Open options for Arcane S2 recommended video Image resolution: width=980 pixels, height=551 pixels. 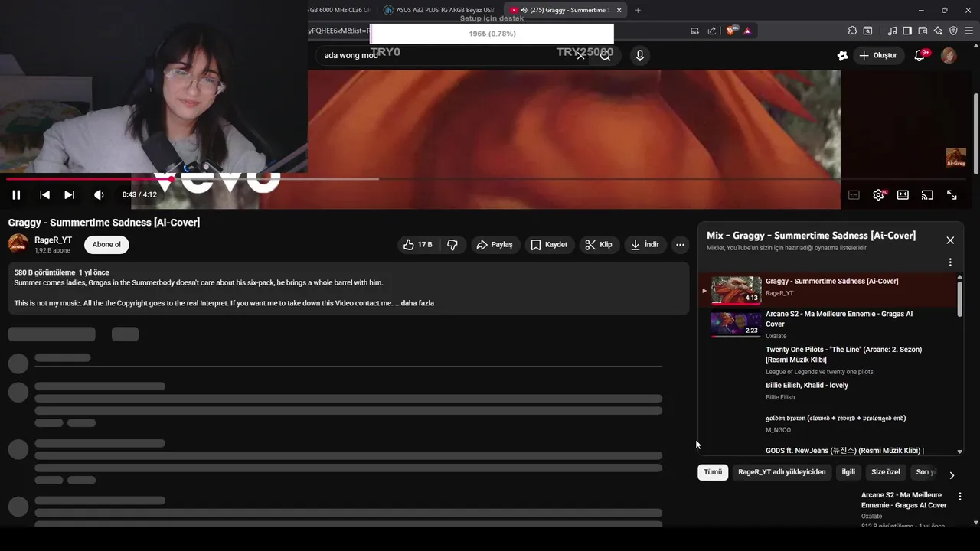(x=960, y=497)
